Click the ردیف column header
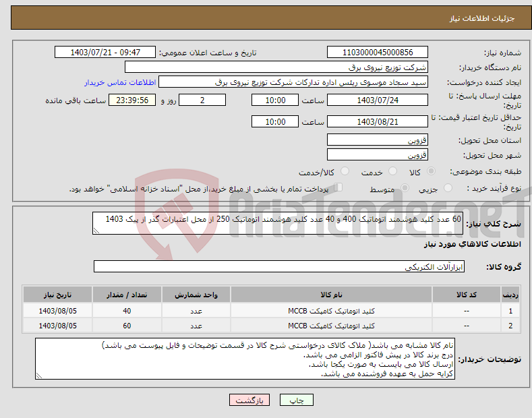The image size is (532, 418). [510, 295]
